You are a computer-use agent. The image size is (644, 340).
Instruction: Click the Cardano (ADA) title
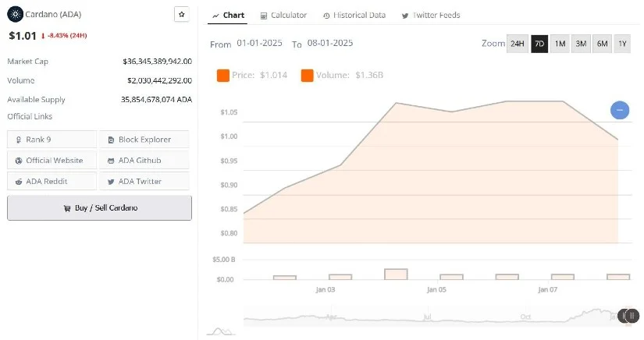pyautogui.click(x=53, y=14)
